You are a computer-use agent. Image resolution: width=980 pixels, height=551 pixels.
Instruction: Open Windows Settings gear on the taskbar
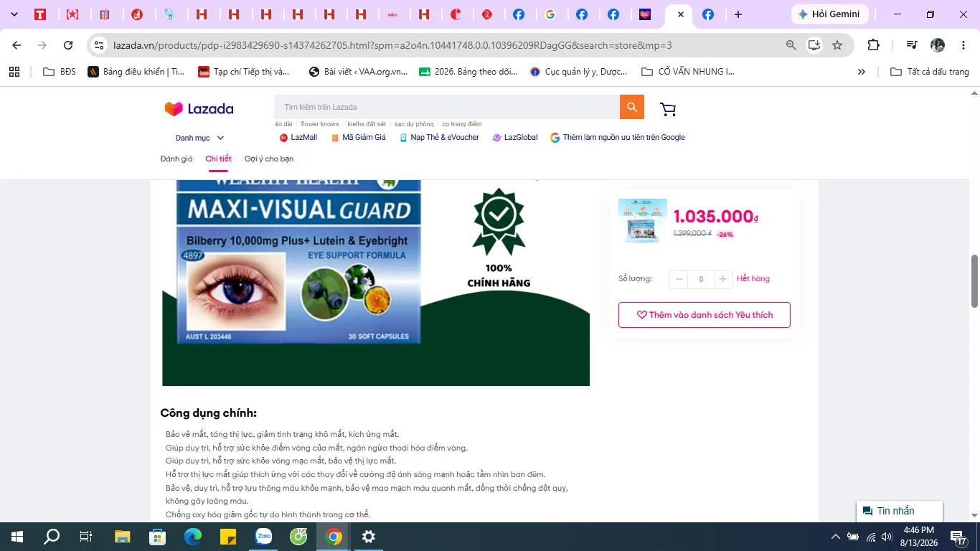click(x=369, y=537)
